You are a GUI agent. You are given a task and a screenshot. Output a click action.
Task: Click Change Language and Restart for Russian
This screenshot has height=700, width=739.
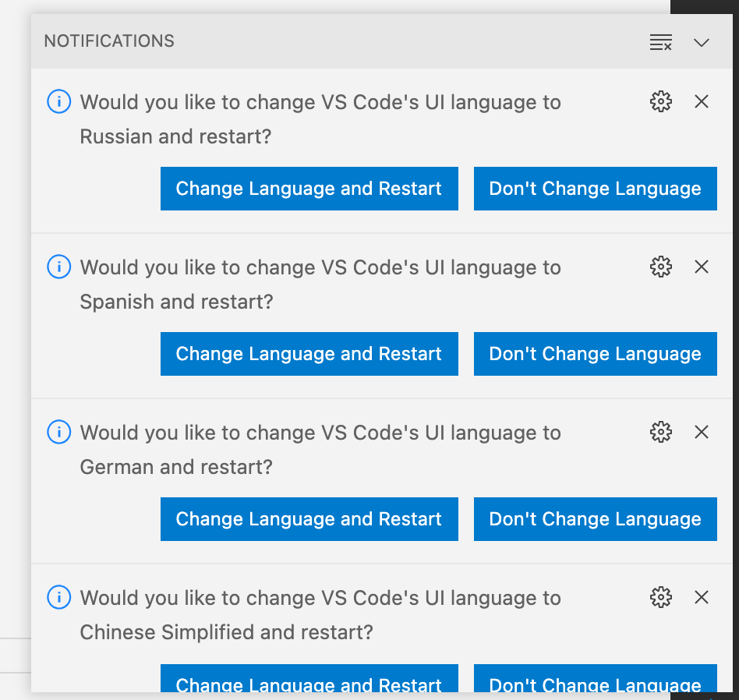click(x=309, y=189)
